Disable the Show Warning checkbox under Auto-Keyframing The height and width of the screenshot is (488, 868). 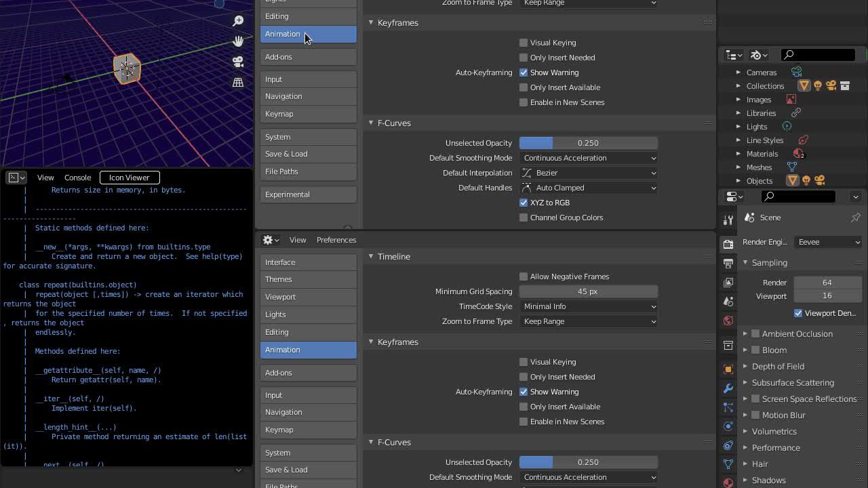point(524,73)
